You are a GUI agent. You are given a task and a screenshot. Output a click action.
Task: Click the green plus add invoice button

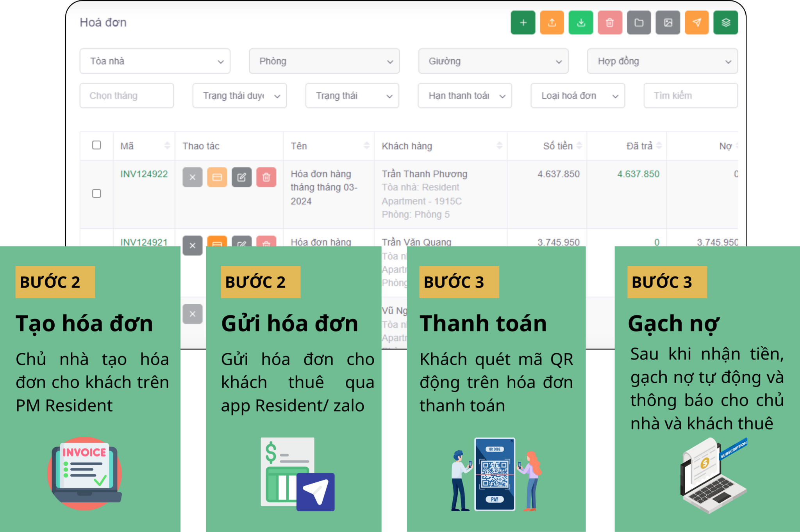[x=523, y=23]
